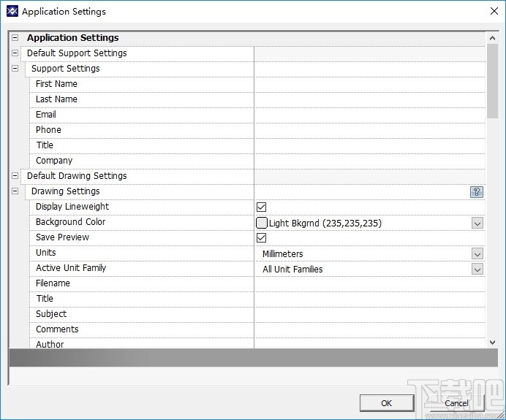Select the Active Unit Family label

(x=71, y=268)
